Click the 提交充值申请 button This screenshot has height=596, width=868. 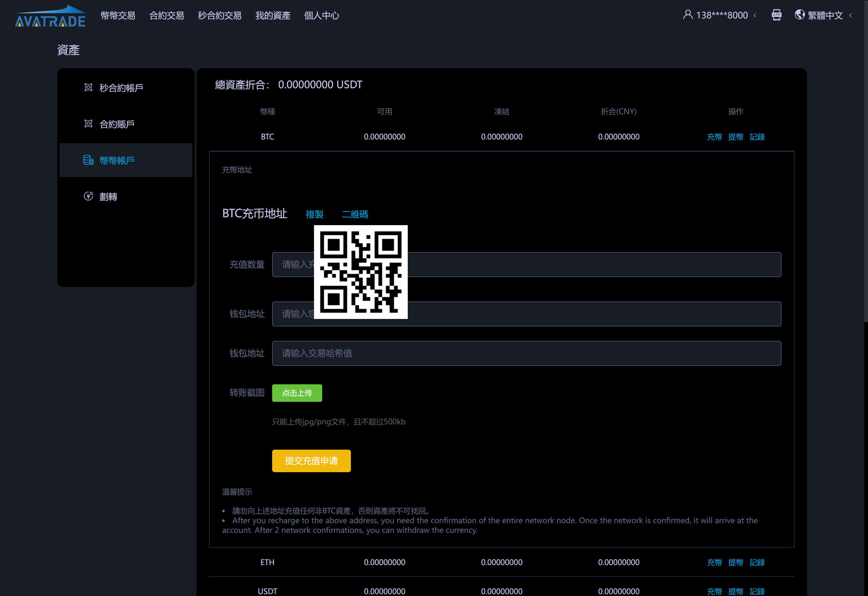pyautogui.click(x=312, y=461)
